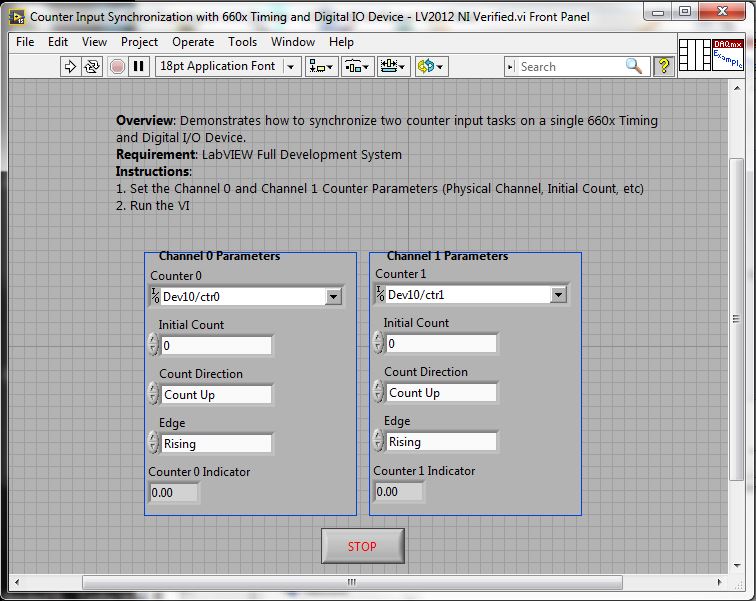The image size is (756, 601).
Task: Click the horizontal scrollbar thumb
Action: 352,582
